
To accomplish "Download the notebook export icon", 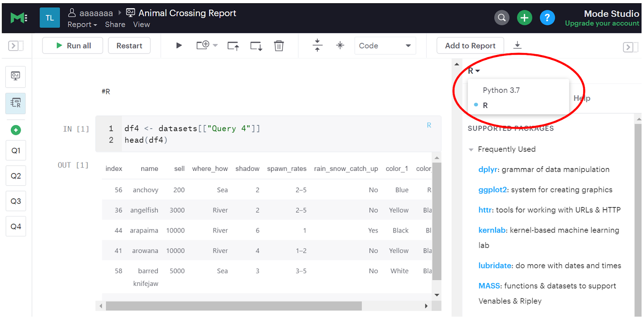I will tap(518, 45).
